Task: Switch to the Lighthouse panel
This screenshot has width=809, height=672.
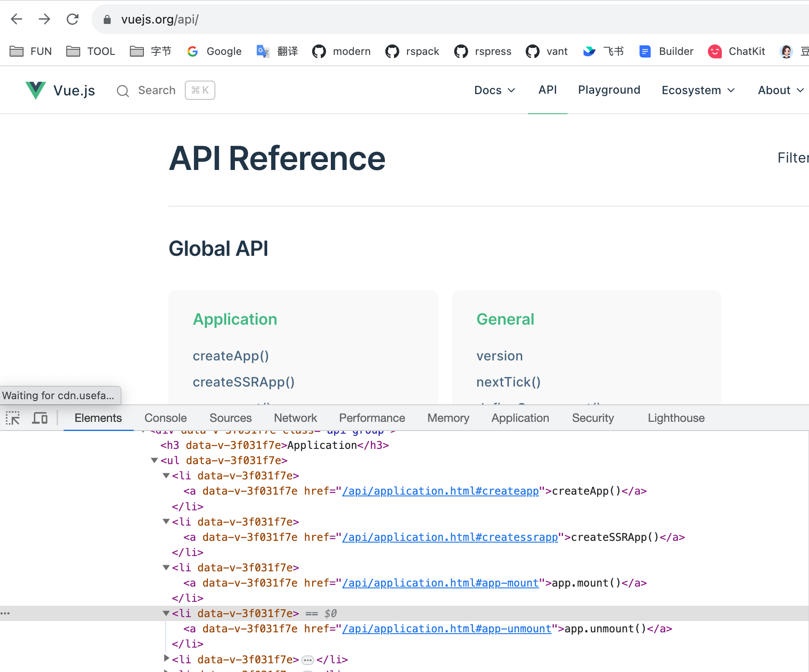Action: 675,417
